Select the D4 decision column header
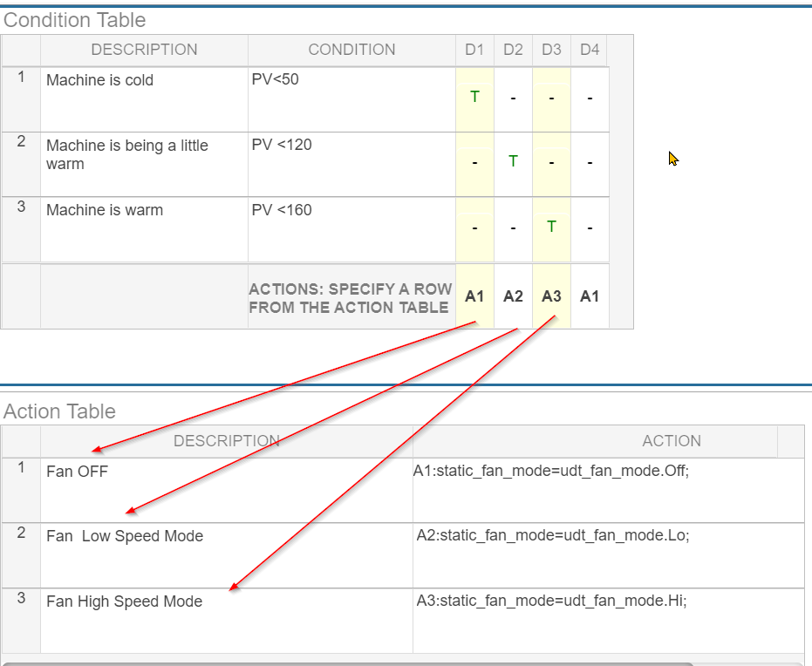The image size is (812, 666). tap(590, 50)
